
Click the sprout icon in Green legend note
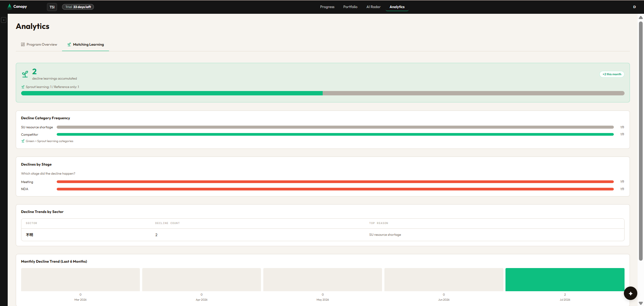click(23, 141)
